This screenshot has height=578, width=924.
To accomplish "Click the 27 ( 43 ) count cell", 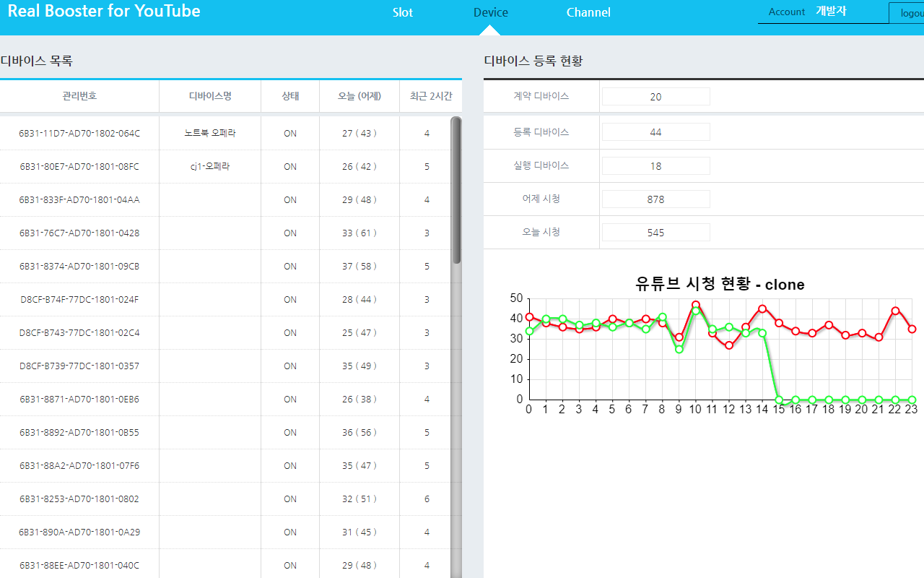I will pos(359,134).
